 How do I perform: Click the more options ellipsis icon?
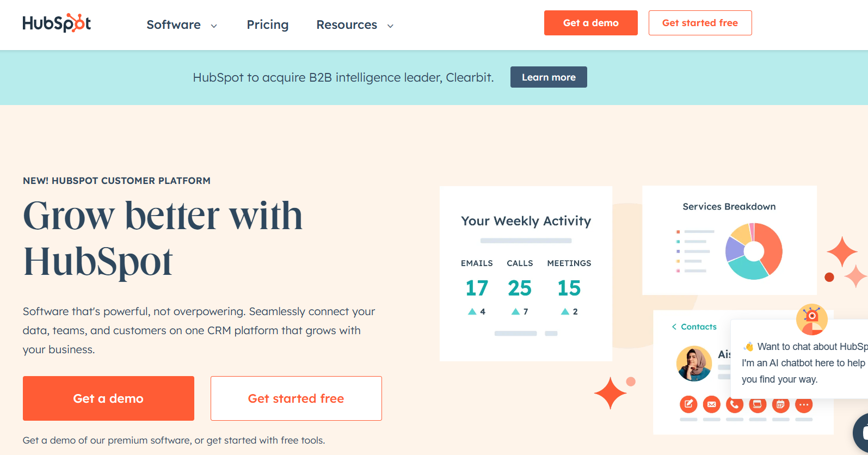[x=804, y=404]
